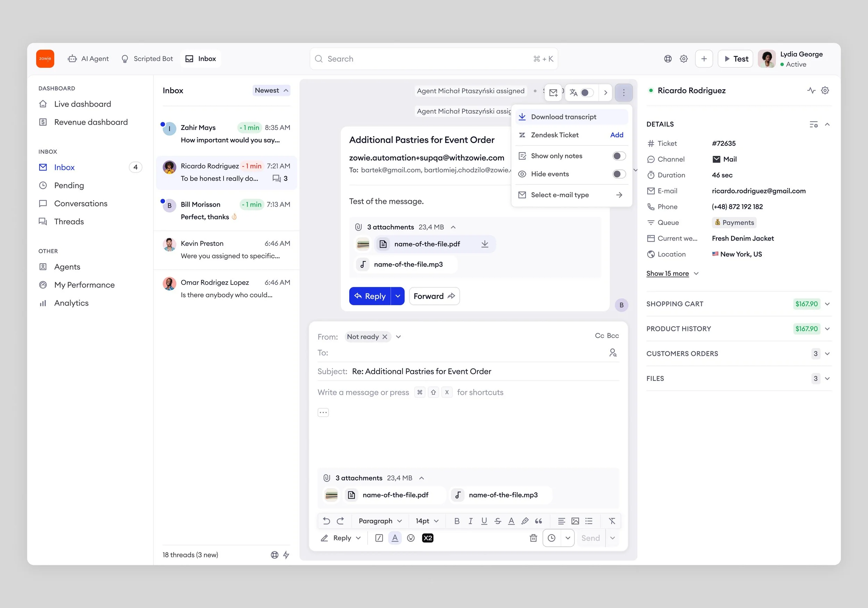The image size is (868, 608).
Task: Click the Show 15 more link
Action: (x=667, y=273)
